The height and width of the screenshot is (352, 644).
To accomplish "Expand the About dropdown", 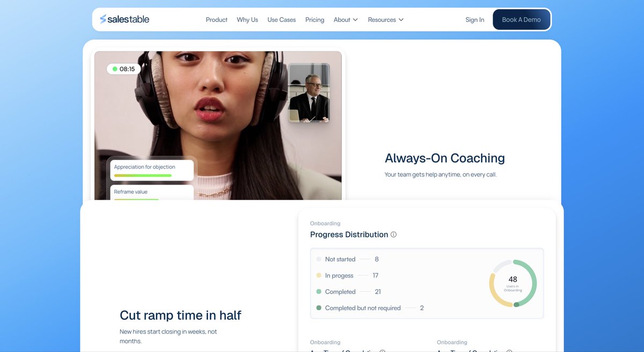I will [x=346, y=20].
